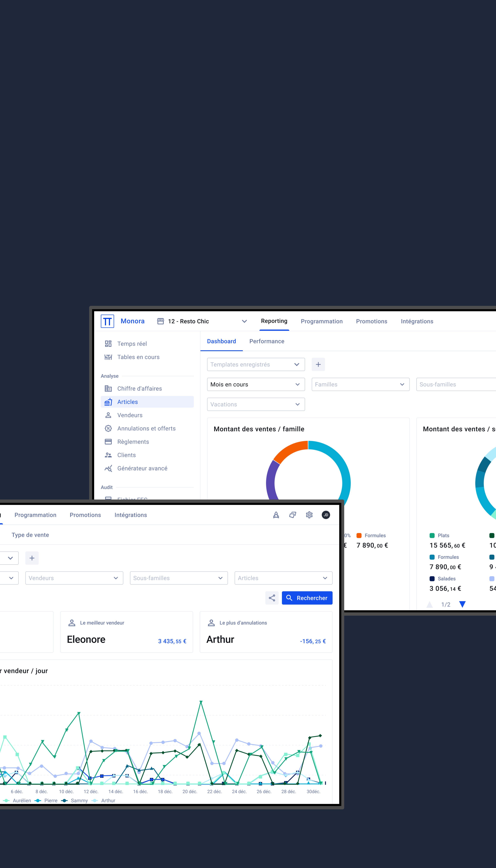The width and height of the screenshot is (496, 868).
Task: Open Programmation tab in the front window
Action: (x=35, y=515)
